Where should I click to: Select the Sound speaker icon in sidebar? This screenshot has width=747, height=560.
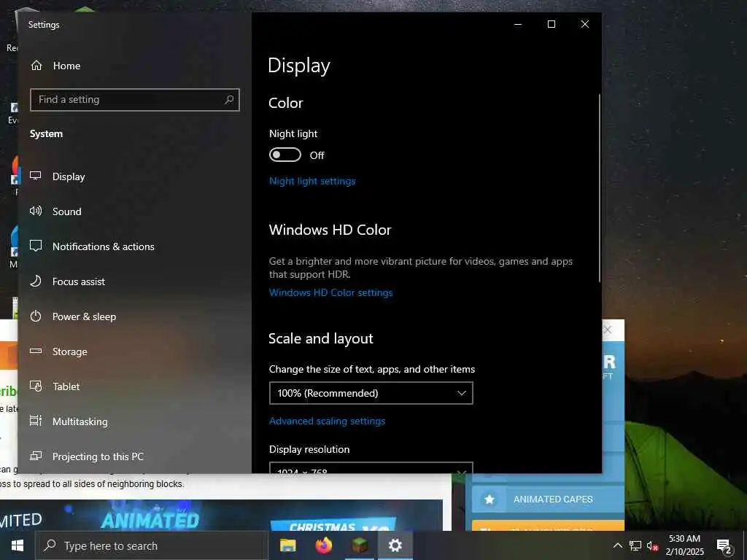[x=36, y=211]
